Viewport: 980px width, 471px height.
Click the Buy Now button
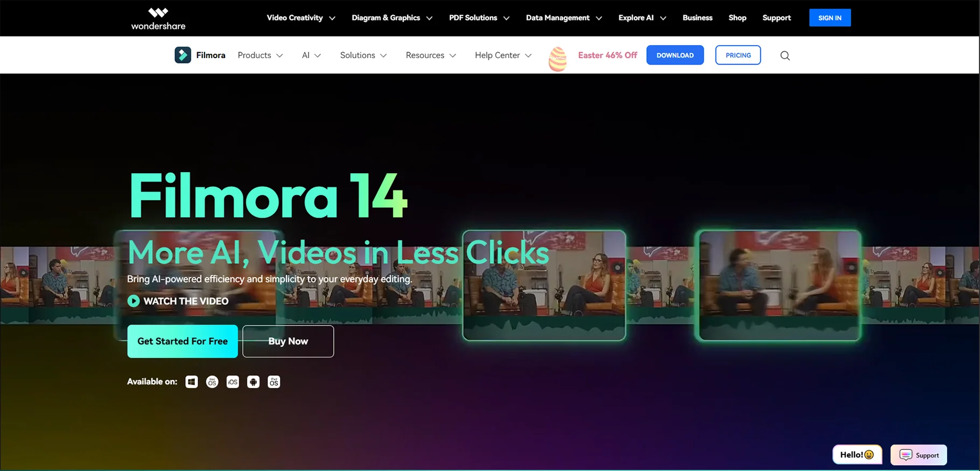pos(288,341)
